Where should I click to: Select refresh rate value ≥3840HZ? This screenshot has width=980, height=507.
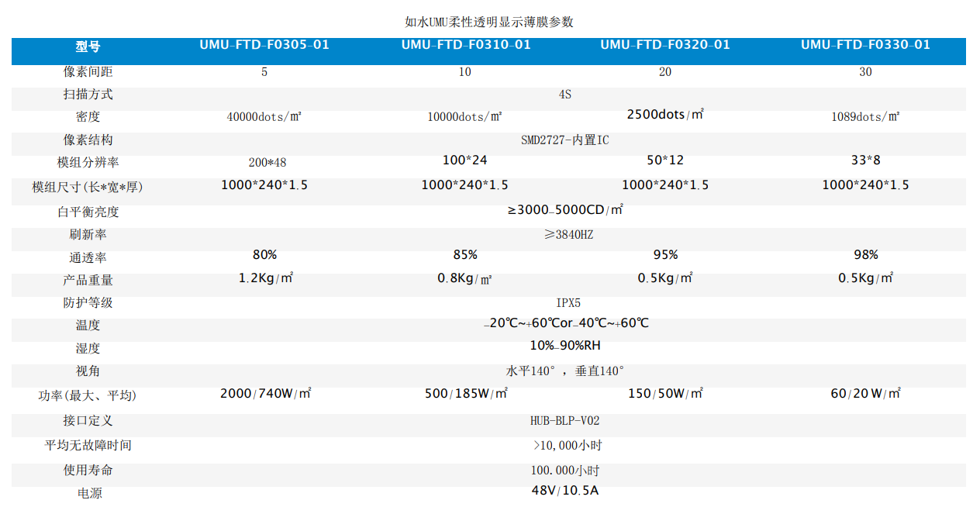pos(568,234)
